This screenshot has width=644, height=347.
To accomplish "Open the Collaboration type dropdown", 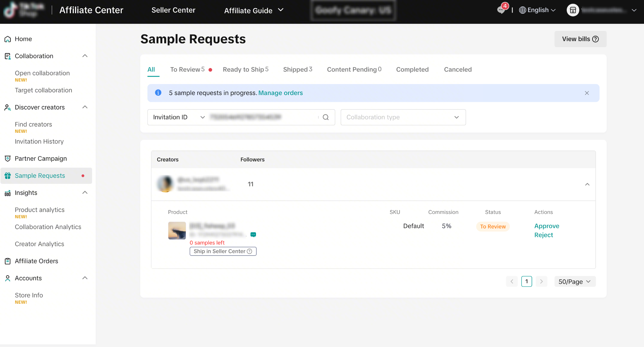I will tap(403, 117).
